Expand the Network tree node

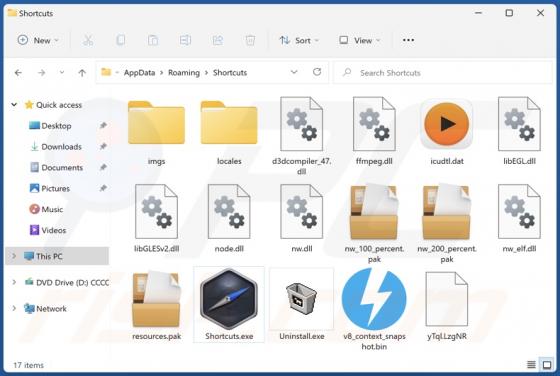click(x=14, y=308)
